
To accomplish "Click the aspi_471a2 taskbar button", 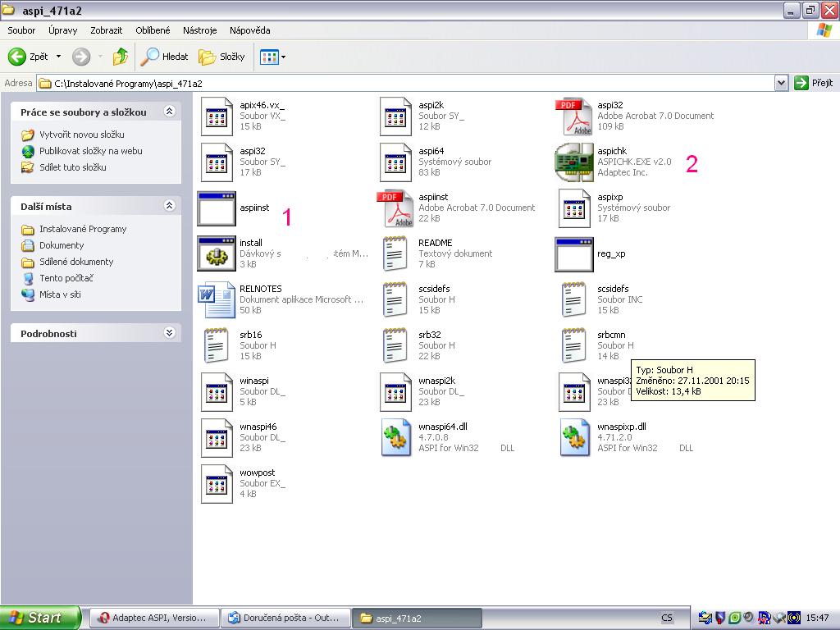I will click(417, 618).
